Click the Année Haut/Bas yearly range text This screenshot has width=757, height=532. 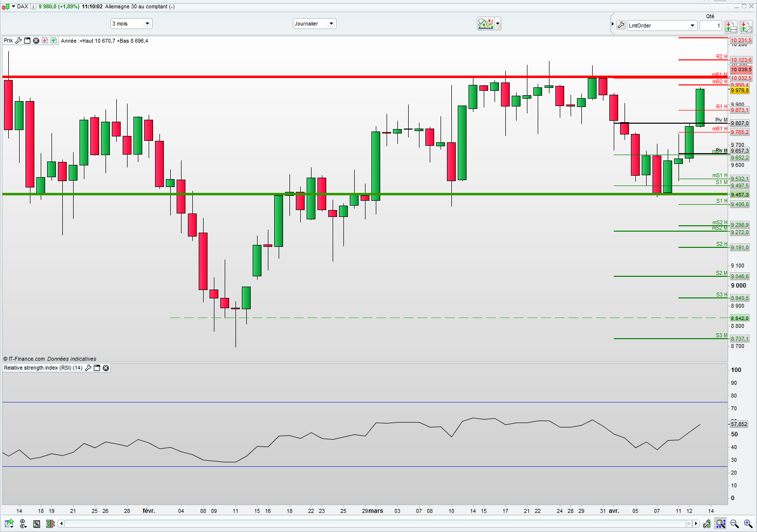104,41
